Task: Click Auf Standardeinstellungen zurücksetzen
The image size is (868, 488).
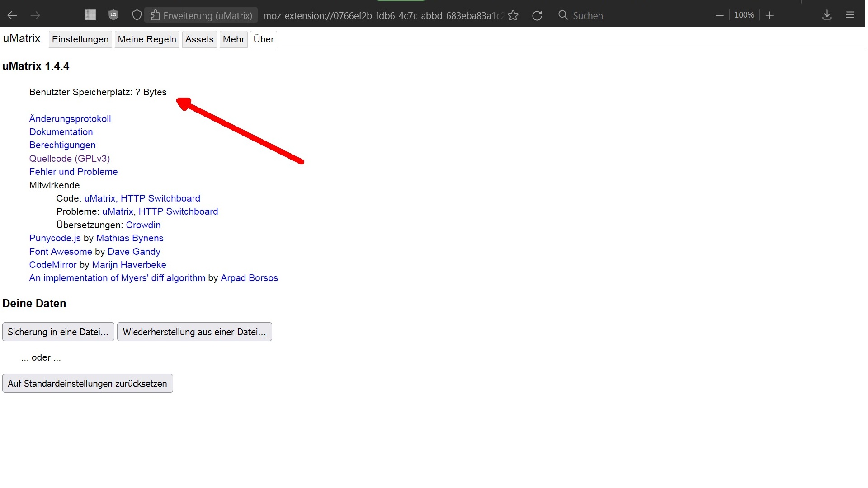Action: click(87, 384)
